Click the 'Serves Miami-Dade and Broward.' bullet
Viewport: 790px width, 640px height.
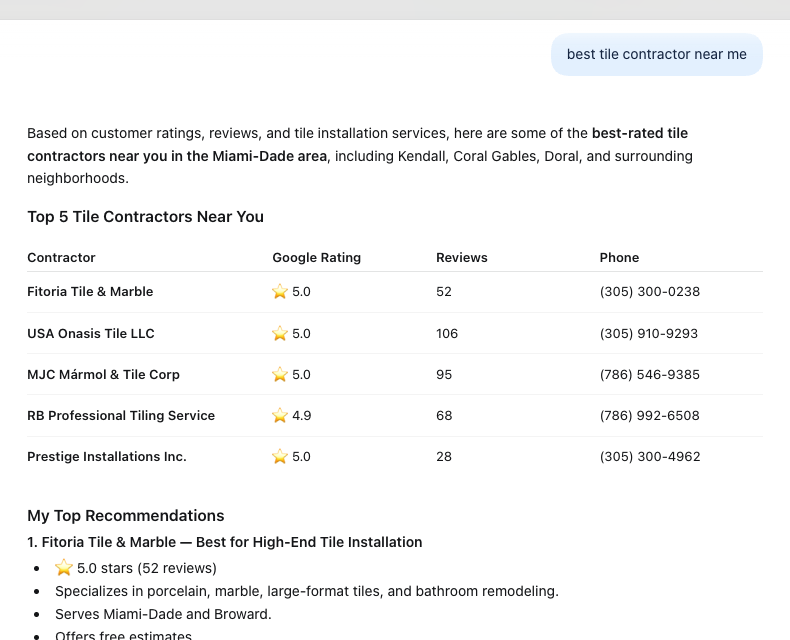163,614
